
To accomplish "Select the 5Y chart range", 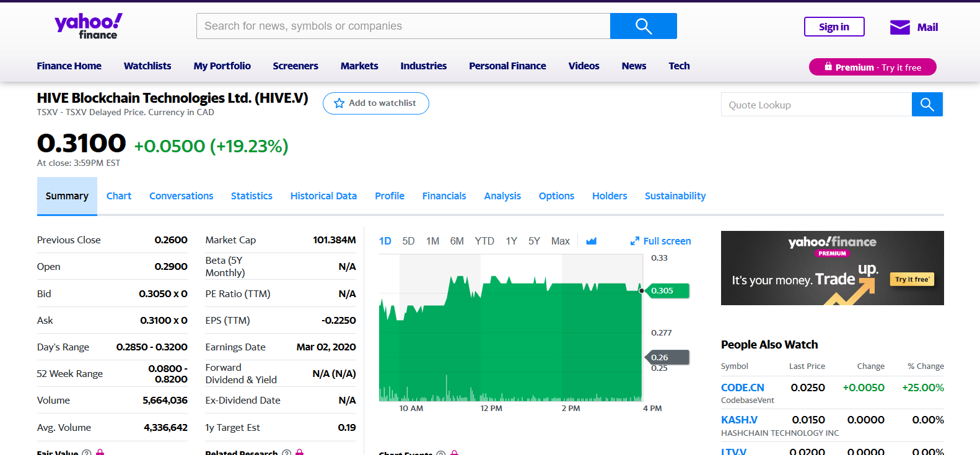I will click(x=534, y=241).
